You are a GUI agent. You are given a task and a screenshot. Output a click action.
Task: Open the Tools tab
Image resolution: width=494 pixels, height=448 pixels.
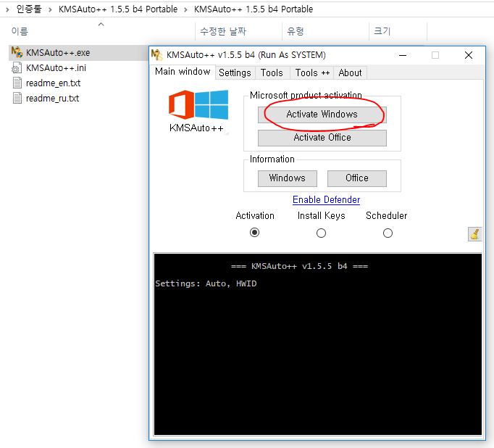click(272, 72)
